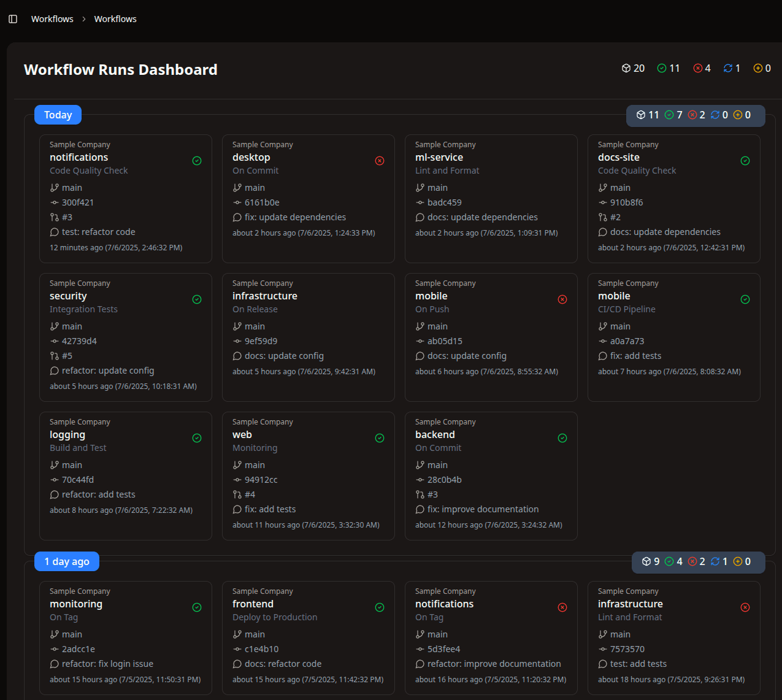
Task: Click commit hash 9ef59d9
Action: pos(261,341)
